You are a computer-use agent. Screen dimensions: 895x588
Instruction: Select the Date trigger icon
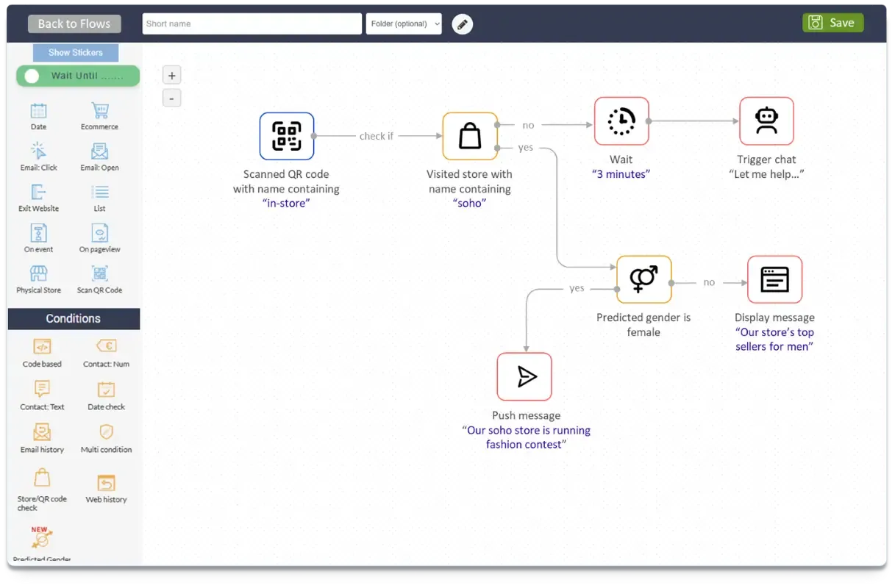(x=39, y=111)
